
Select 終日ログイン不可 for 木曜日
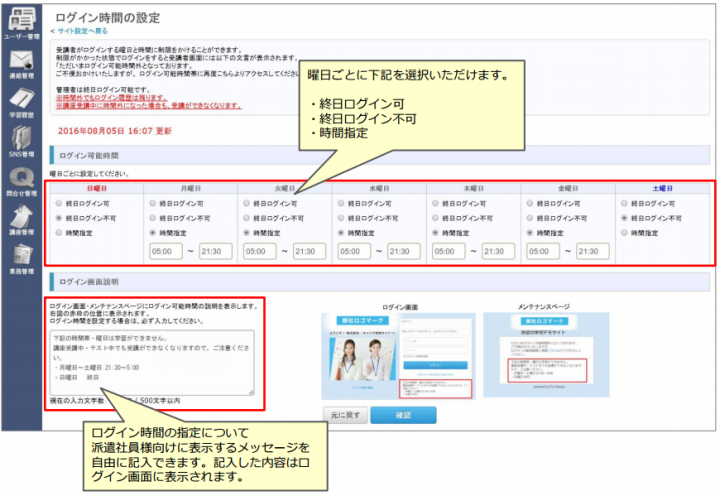point(435,218)
